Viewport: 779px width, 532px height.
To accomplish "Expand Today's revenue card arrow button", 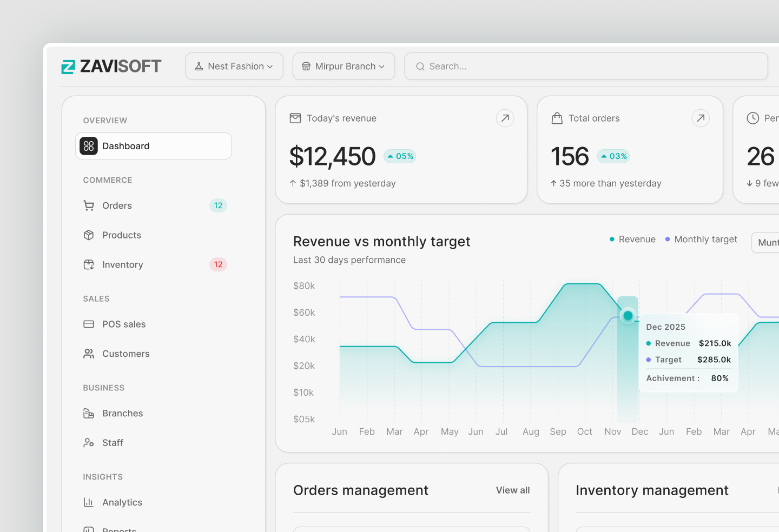I will coord(505,118).
